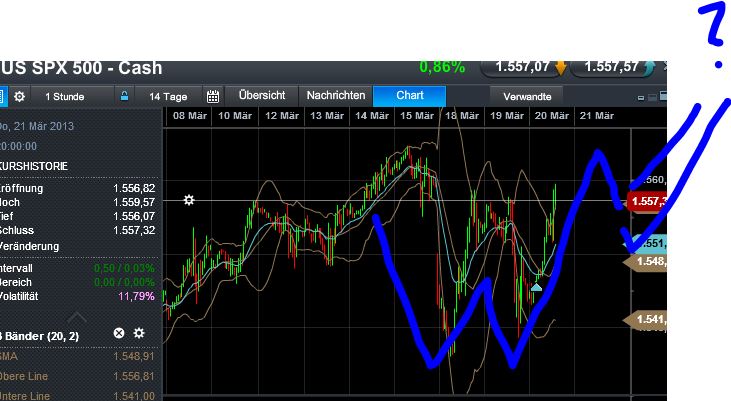Open the Verwandte tab
The width and height of the screenshot is (731, 401).
click(x=527, y=97)
